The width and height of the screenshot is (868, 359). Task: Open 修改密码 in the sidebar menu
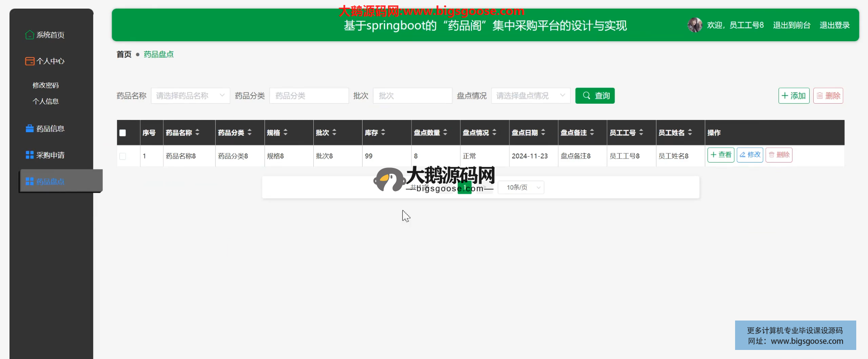click(46, 85)
